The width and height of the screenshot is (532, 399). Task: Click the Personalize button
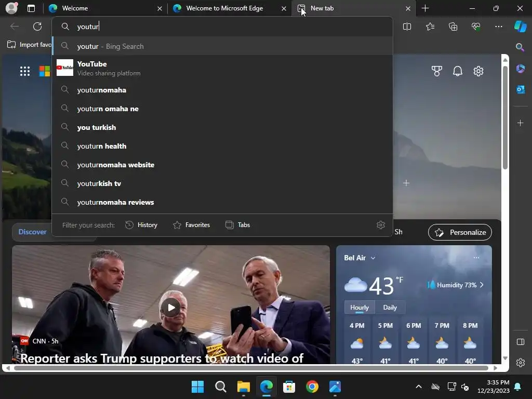click(460, 232)
